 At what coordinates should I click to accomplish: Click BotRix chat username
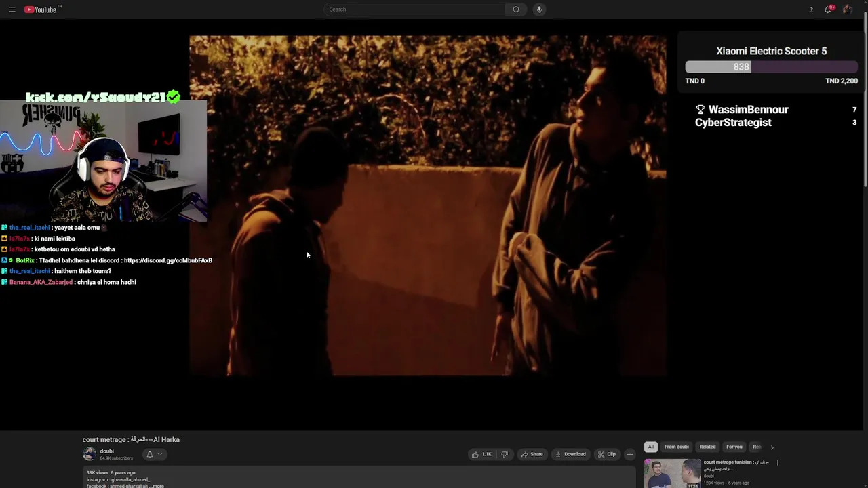(25, 260)
